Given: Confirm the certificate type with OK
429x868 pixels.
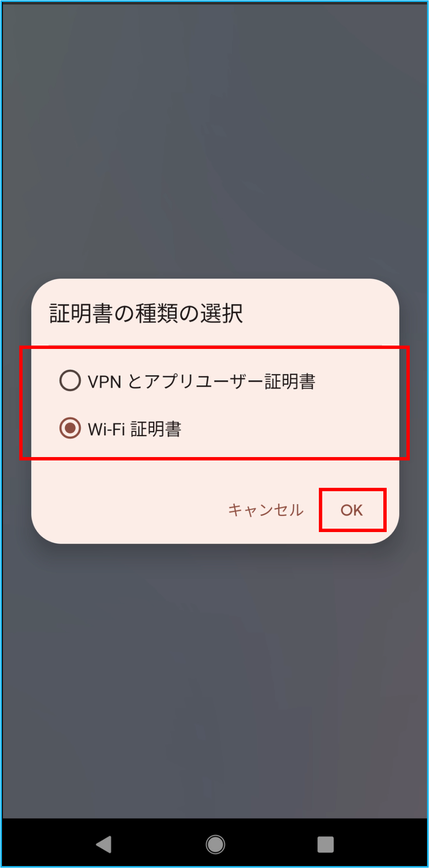Looking at the screenshot, I should (x=352, y=510).
